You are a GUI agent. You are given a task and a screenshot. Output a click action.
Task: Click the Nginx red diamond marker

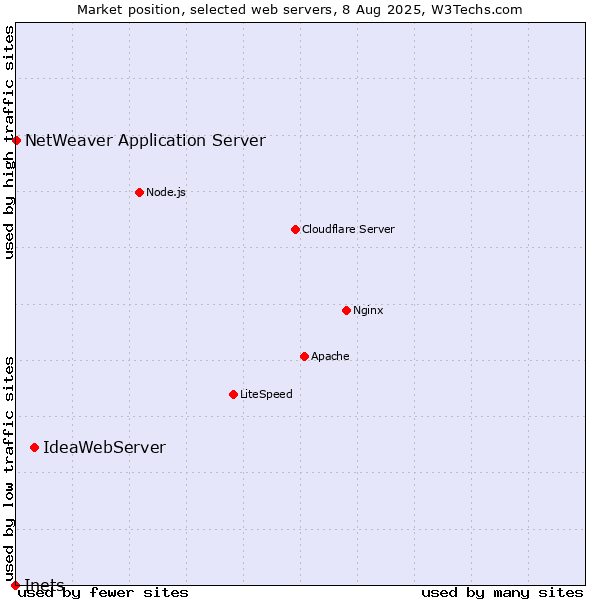346,310
